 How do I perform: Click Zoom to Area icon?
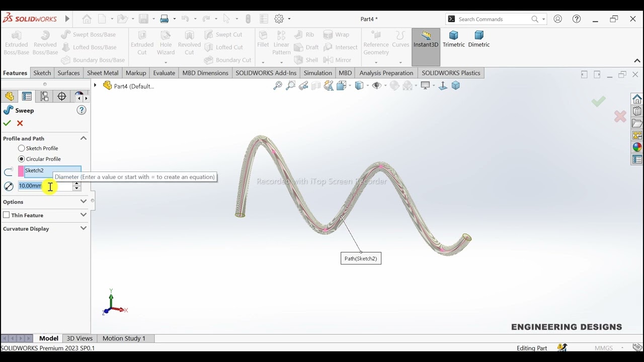(x=290, y=85)
